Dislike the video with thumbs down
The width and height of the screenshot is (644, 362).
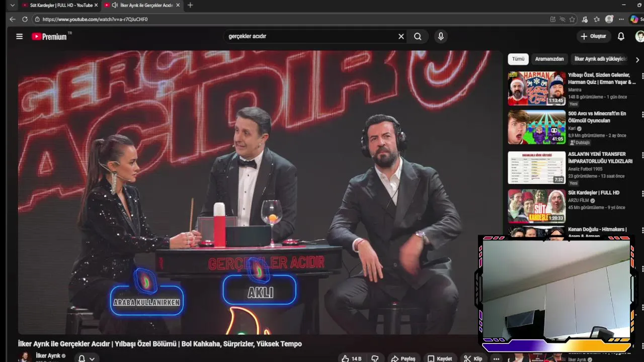click(x=375, y=358)
